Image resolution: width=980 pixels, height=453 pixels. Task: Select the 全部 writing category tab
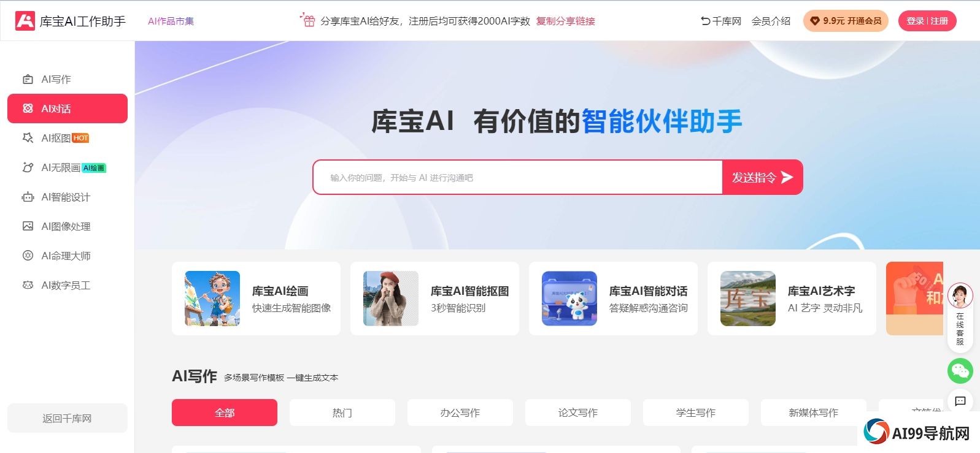coord(225,413)
